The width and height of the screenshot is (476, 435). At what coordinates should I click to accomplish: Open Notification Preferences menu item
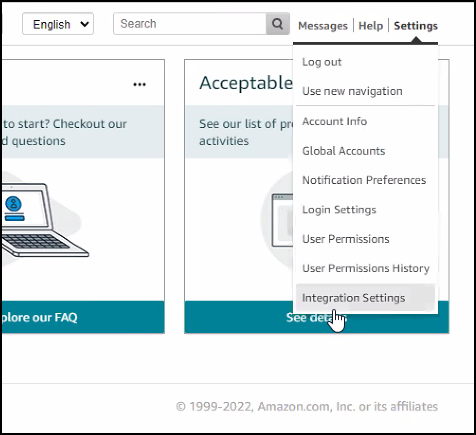[x=364, y=180]
